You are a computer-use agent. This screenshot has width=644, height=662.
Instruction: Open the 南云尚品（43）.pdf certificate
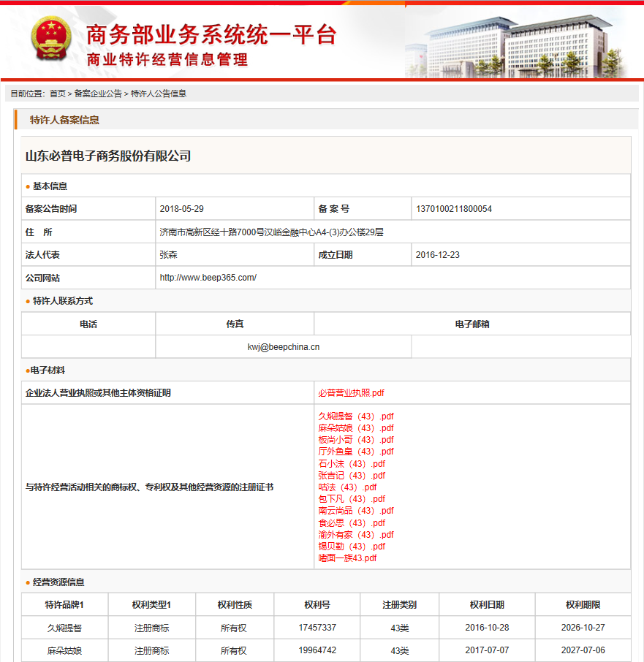click(x=356, y=511)
